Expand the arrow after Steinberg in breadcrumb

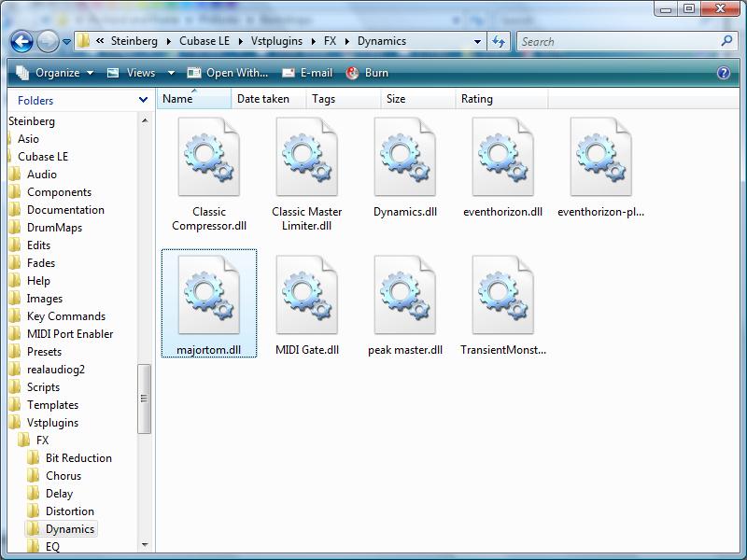point(169,41)
